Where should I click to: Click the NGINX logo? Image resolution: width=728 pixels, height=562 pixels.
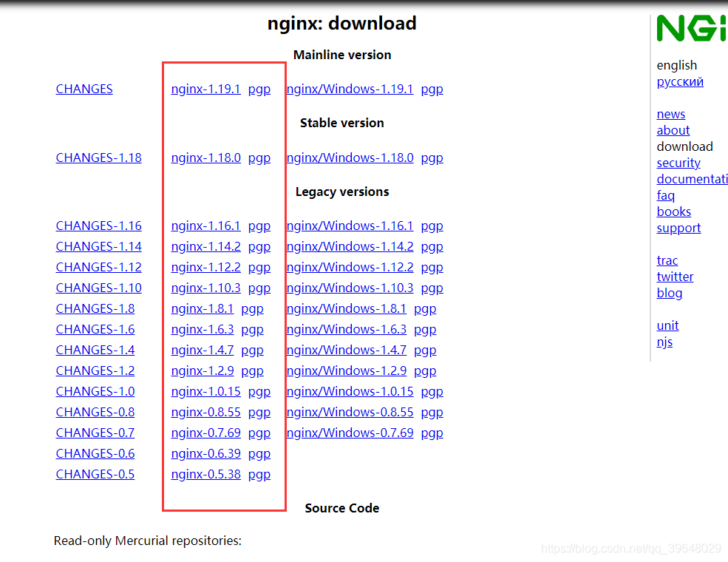click(688, 28)
